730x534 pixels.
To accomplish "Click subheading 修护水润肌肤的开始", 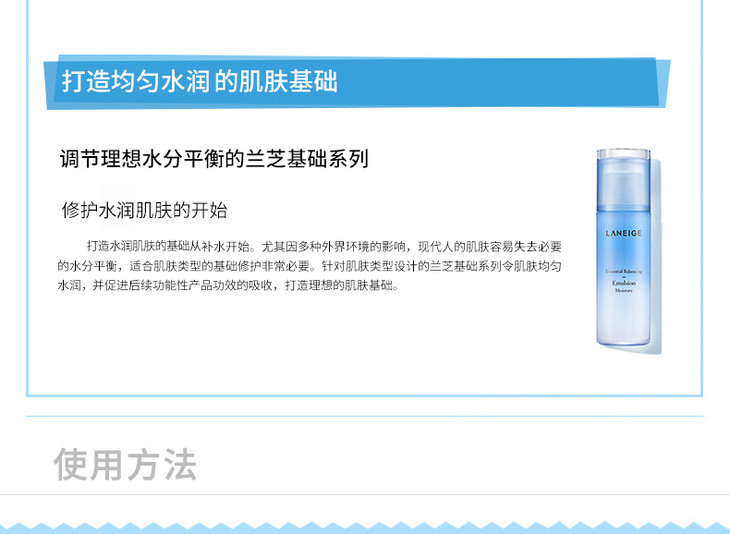I will pyautogui.click(x=144, y=210).
